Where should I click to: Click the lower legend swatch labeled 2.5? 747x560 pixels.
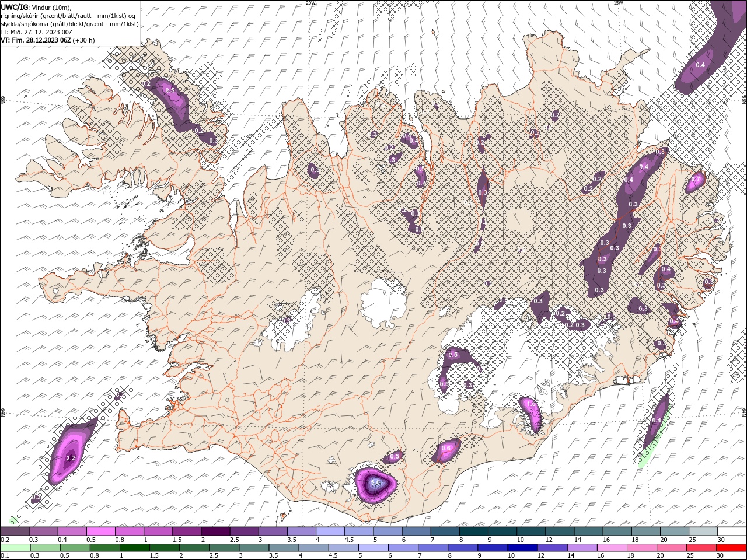coord(224,547)
